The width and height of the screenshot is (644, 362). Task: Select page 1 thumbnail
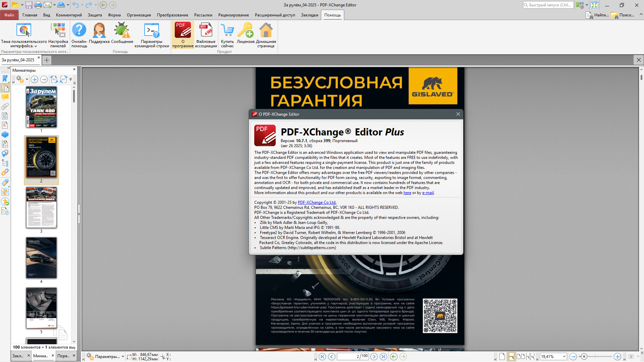(x=41, y=107)
